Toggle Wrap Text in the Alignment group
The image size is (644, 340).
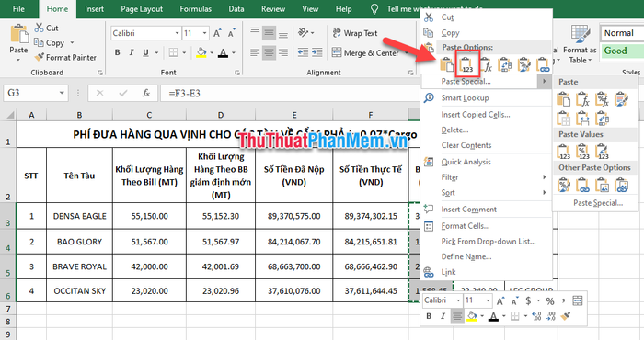[x=355, y=33]
